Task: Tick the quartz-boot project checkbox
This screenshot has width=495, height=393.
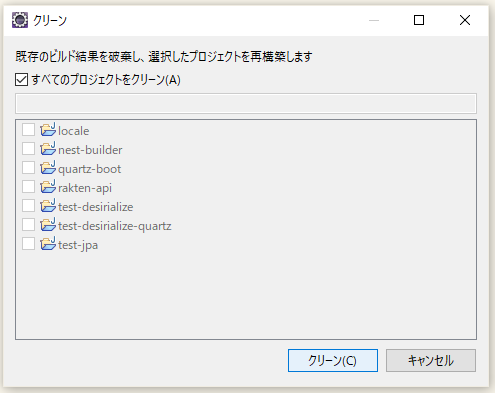Action: click(x=28, y=168)
